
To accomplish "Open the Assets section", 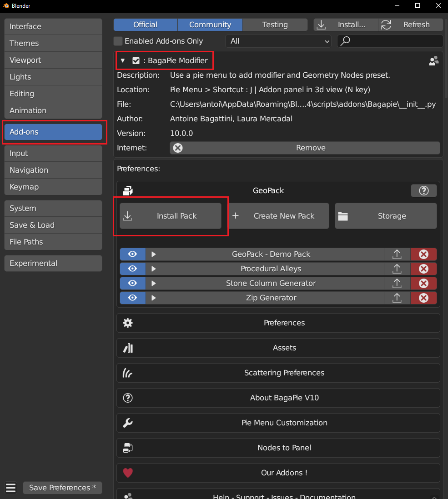I will point(278,348).
